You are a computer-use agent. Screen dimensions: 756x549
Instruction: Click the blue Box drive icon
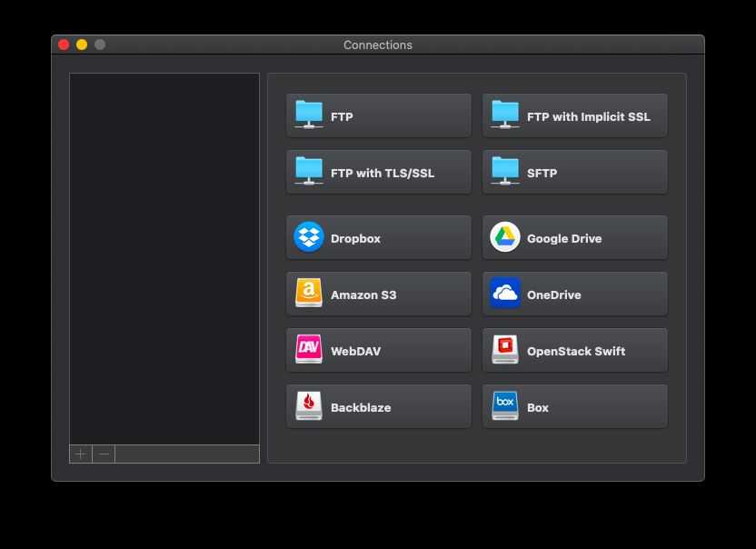505,406
